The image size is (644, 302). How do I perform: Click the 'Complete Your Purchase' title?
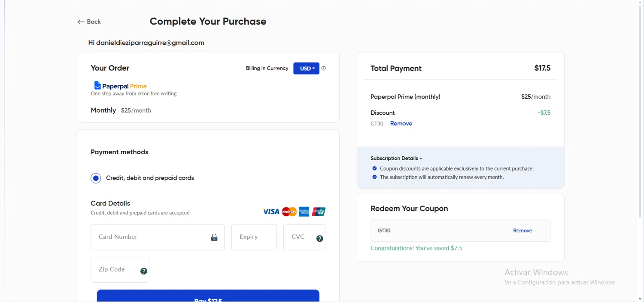(208, 21)
